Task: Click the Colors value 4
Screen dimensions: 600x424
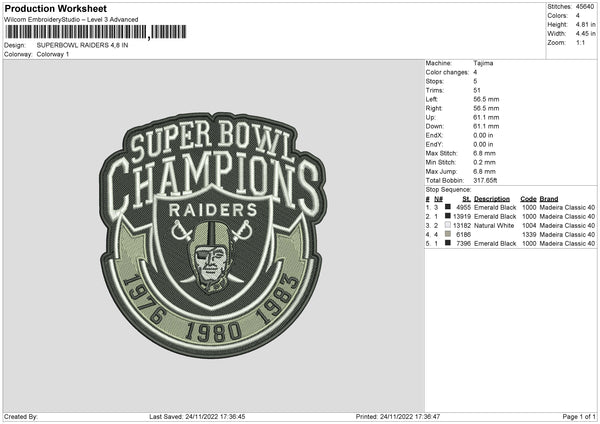Action: coord(577,16)
